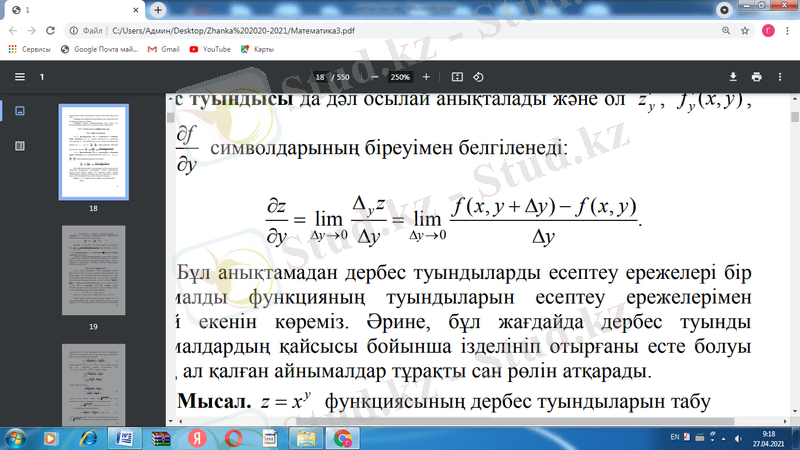The height and width of the screenshot is (450, 800).
Task: Open the YouTube bookmark
Action: click(x=210, y=49)
